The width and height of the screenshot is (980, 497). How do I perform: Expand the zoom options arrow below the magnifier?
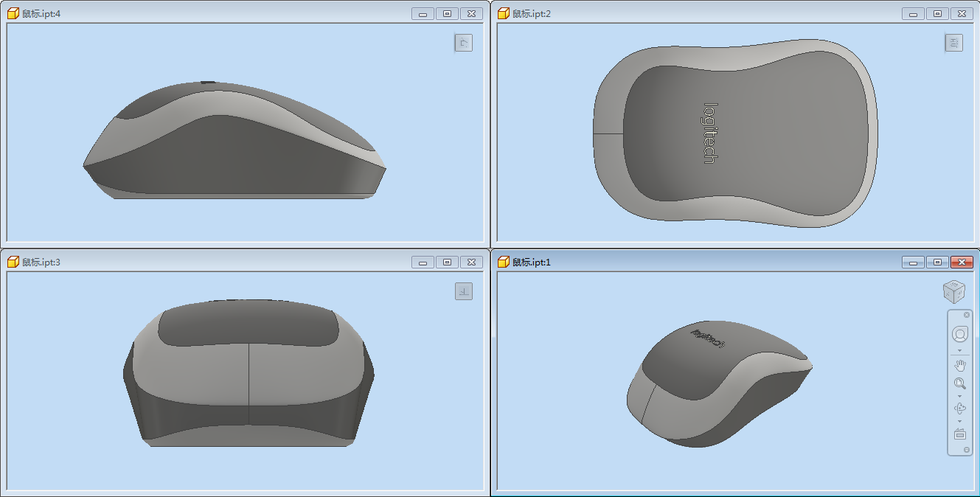tap(959, 397)
